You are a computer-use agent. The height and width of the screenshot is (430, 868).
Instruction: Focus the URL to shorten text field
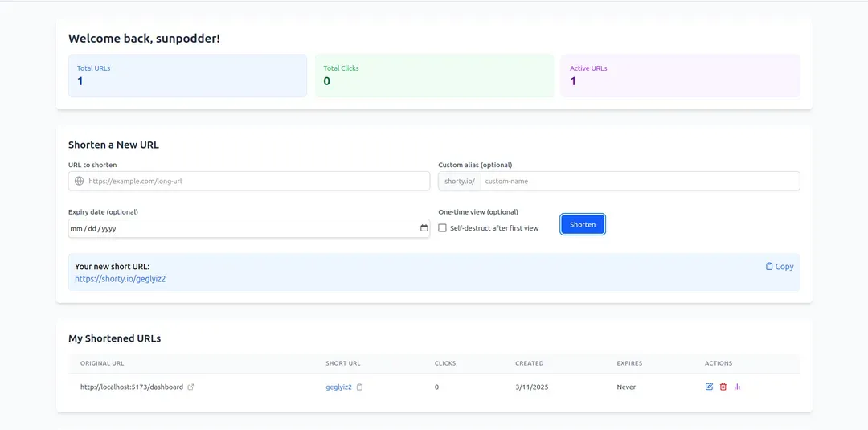point(257,182)
